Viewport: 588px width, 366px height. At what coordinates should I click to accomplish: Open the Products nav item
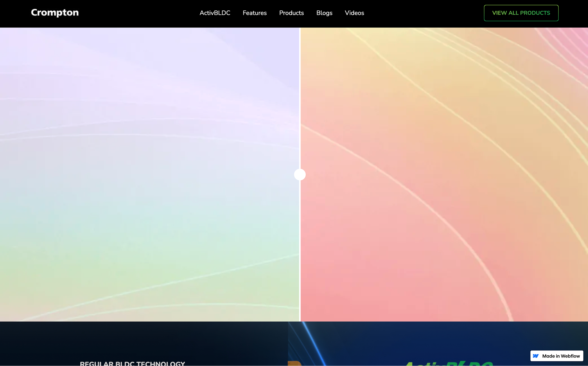click(291, 13)
